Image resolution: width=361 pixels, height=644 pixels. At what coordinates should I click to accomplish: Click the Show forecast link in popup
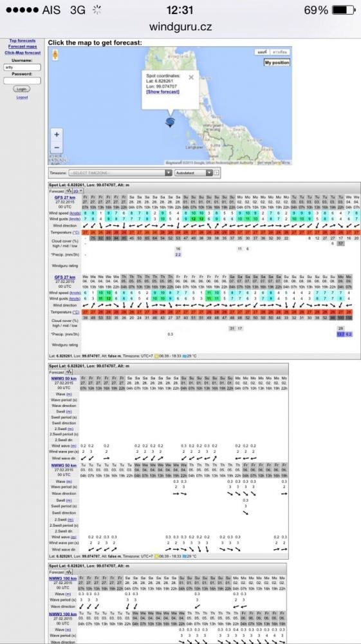coord(162,91)
